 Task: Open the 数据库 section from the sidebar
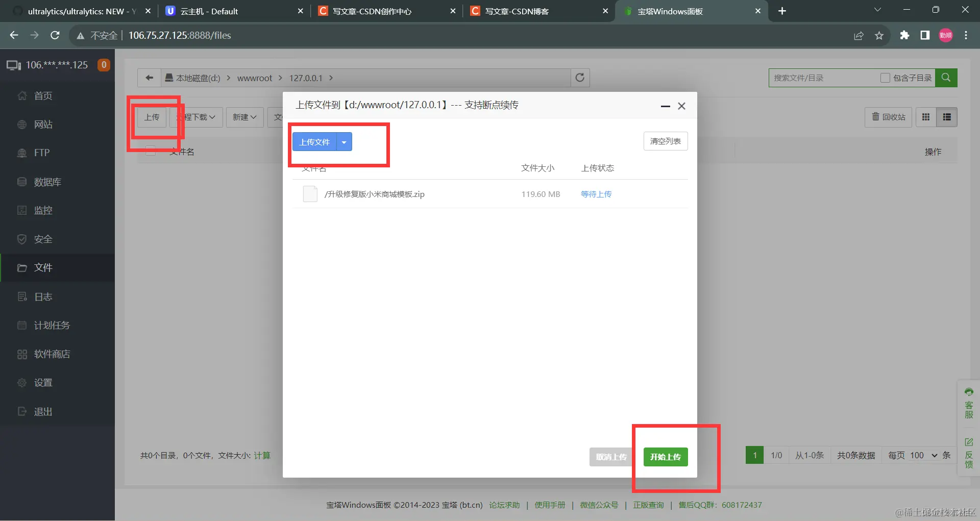[x=47, y=182]
